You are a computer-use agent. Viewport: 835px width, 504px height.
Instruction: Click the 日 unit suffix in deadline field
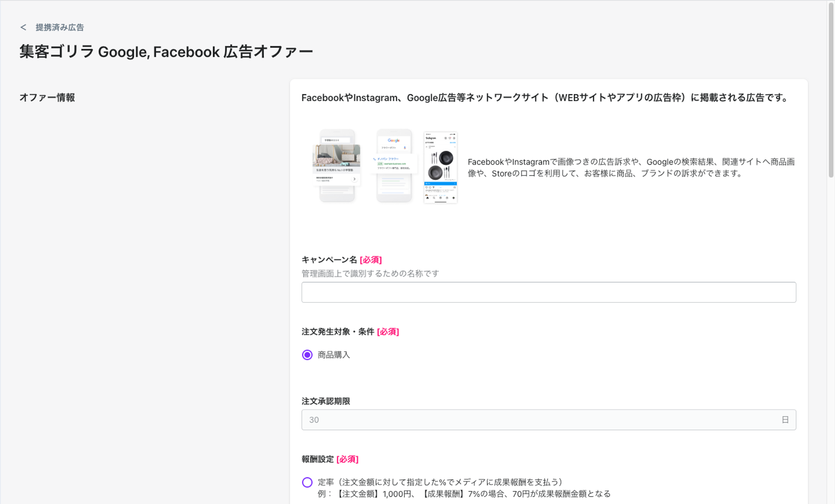[785, 420]
